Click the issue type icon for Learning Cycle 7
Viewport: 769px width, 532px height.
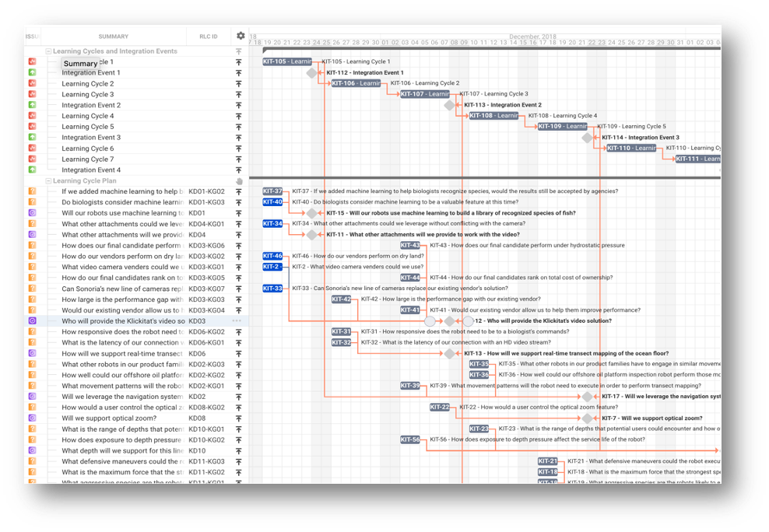[33, 159]
